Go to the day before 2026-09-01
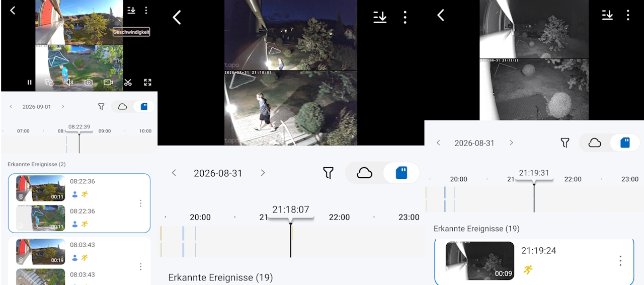Screen dimensions: 644x285 [x=12, y=107]
